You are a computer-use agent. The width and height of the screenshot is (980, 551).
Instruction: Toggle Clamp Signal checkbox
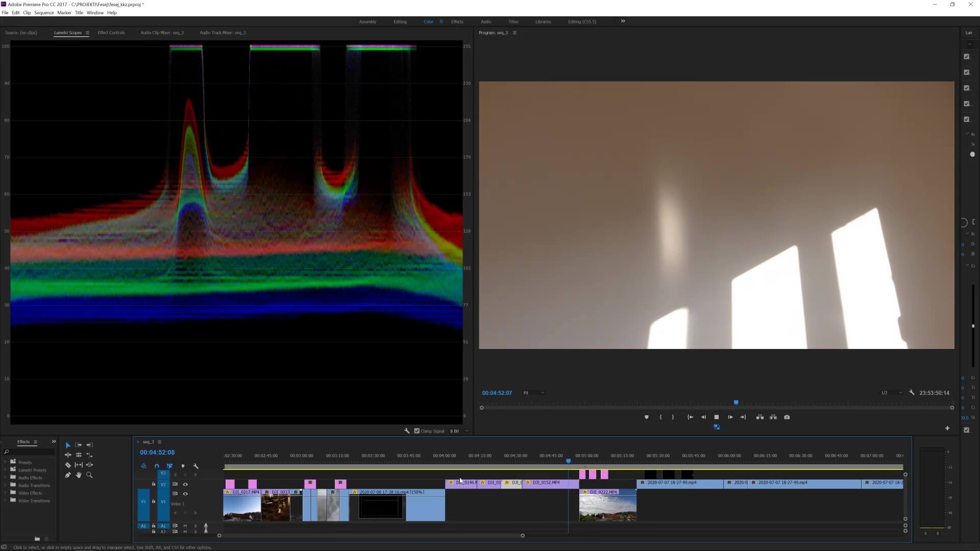coord(417,431)
